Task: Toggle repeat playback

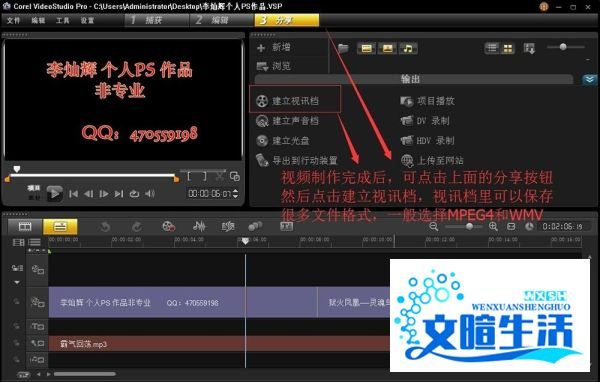Action: pos(134,194)
